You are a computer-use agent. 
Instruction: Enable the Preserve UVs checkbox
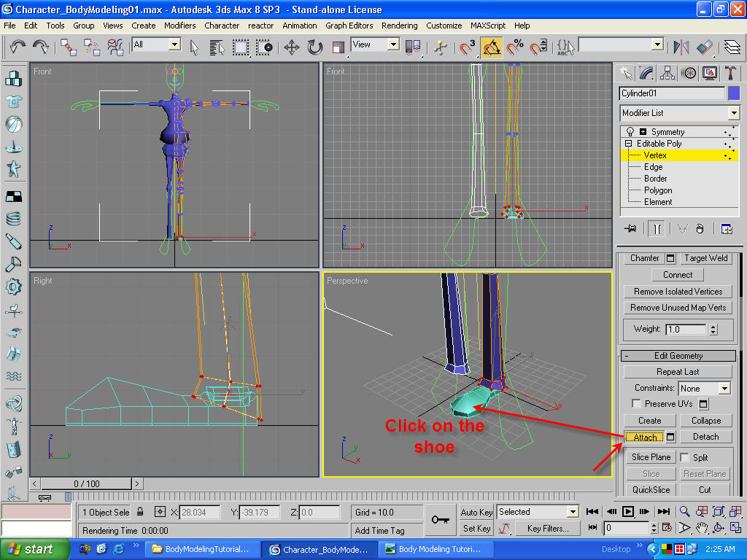[x=636, y=404]
